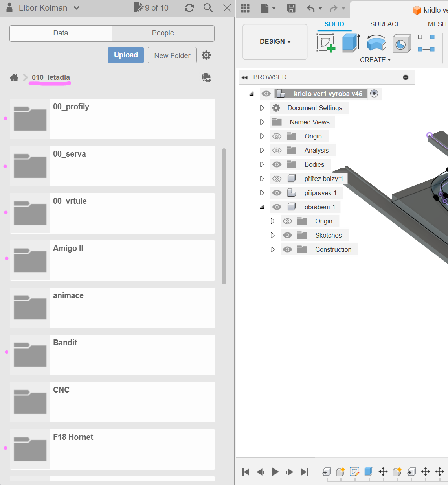The width and height of the screenshot is (448, 485).
Task: Refresh the data panel
Action: click(x=189, y=8)
